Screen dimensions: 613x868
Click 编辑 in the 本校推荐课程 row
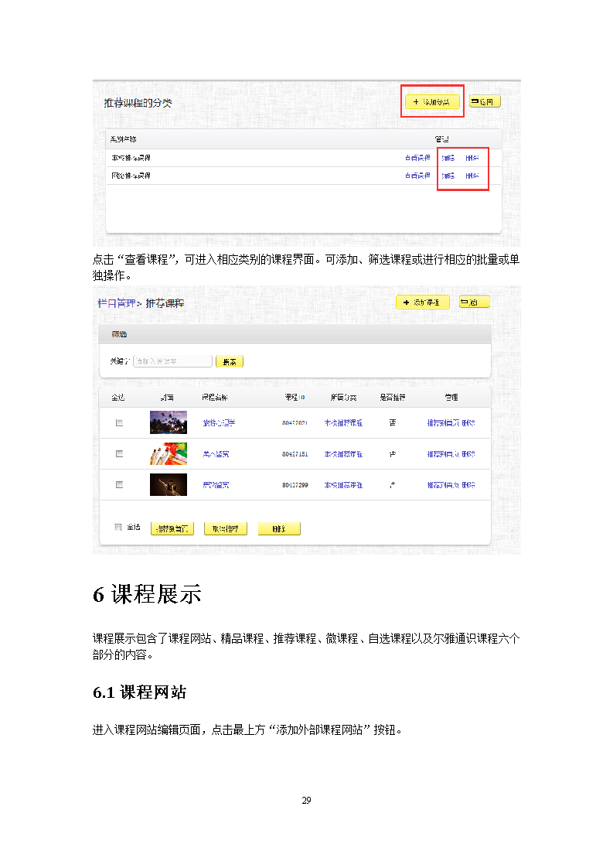tap(448, 159)
